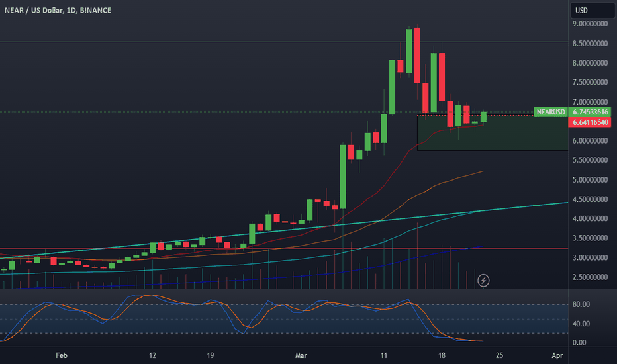Open the USD currency selector
Screen dimensions: 617x364
point(593,10)
